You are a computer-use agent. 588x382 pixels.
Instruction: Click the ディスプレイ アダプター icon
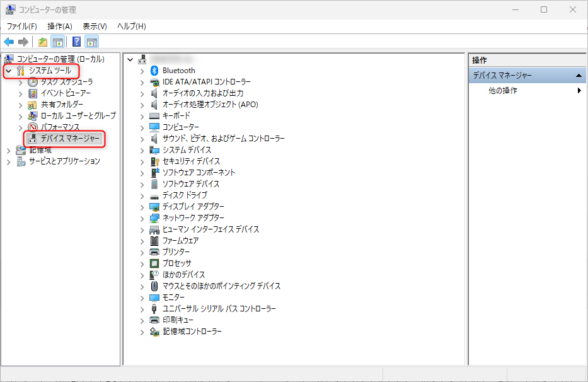[154, 206]
